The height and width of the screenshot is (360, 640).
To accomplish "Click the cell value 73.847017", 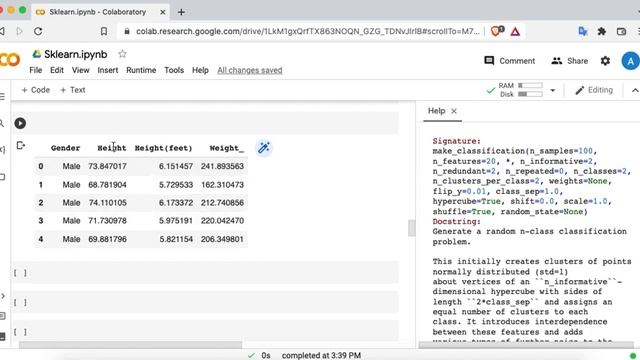I will click(107, 166).
